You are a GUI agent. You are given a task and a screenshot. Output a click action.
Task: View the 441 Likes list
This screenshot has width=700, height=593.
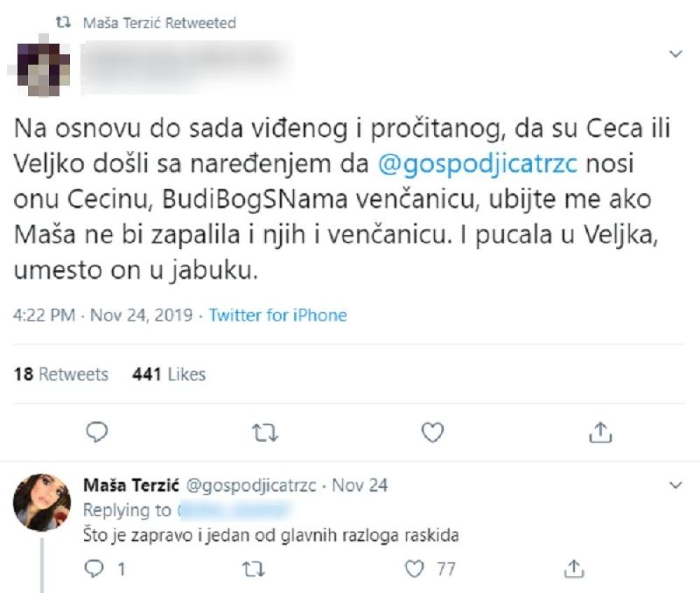(x=168, y=375)
